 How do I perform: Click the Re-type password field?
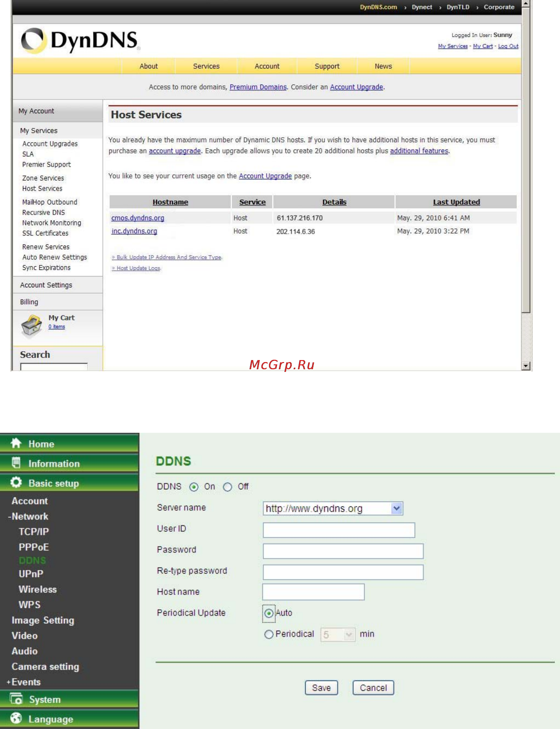(x=343, y=572)
